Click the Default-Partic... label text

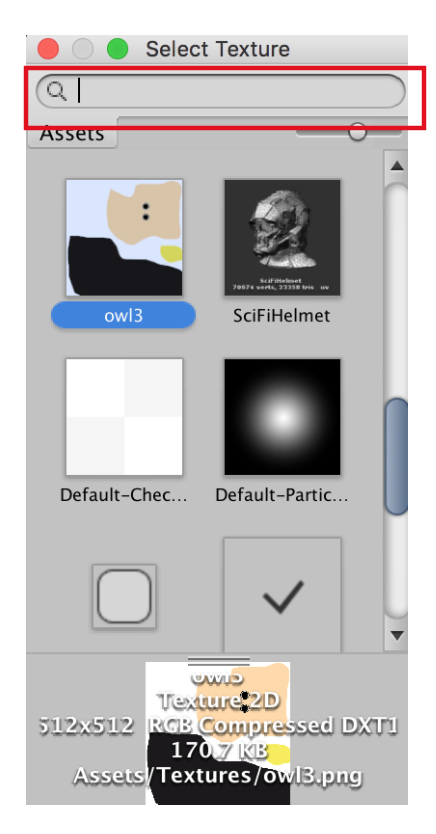pos(282,495)
